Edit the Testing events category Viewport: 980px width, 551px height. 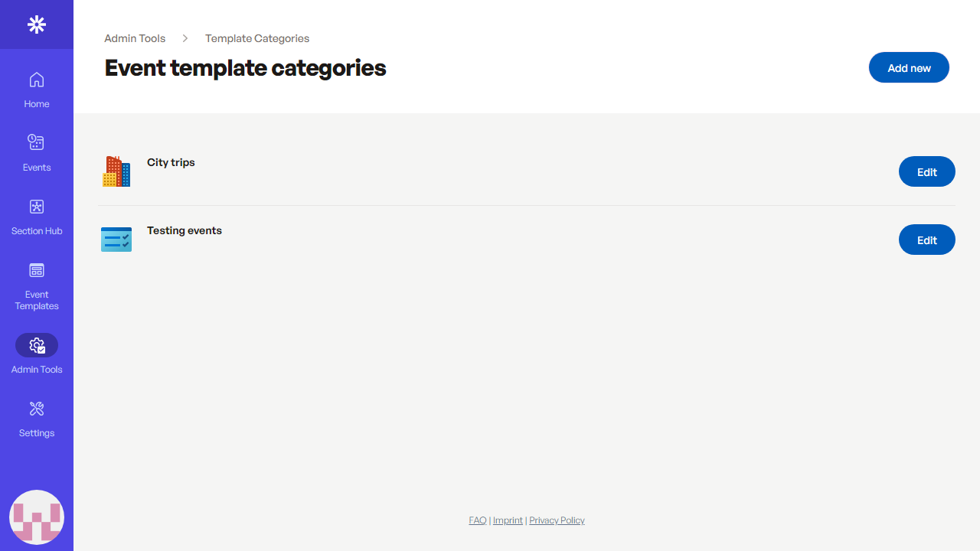coord(926,240)
